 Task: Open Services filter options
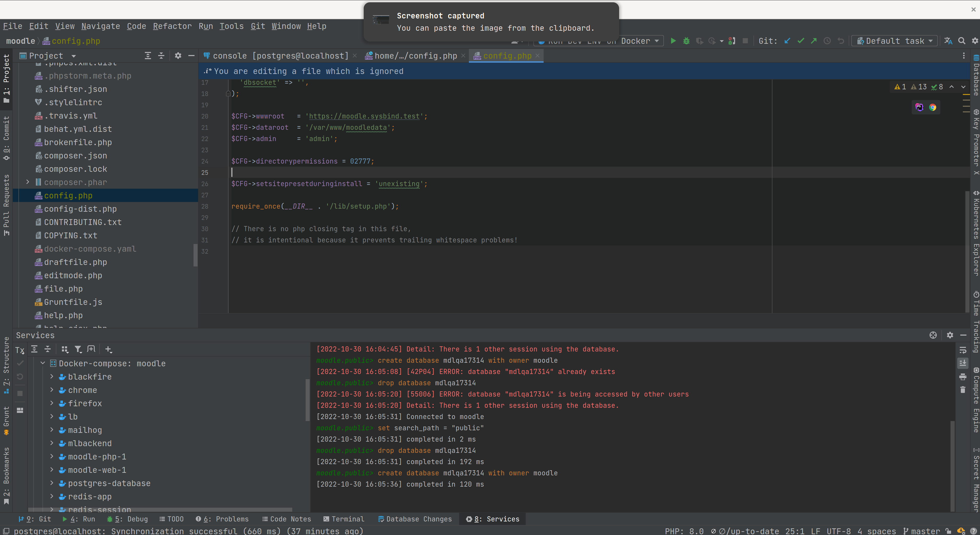pos(78,349)
